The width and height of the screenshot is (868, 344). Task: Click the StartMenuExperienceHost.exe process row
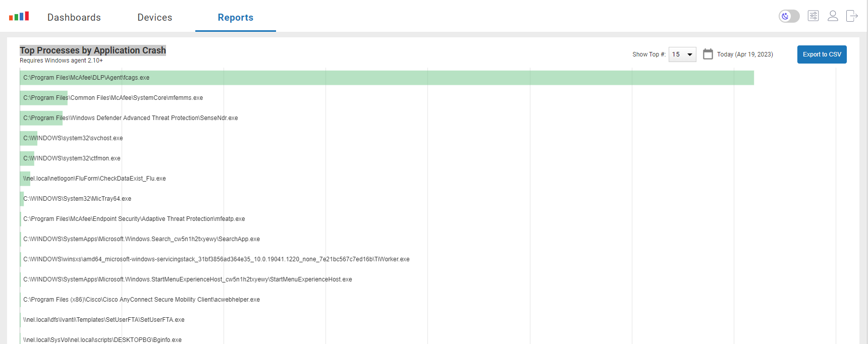[187, 279]
